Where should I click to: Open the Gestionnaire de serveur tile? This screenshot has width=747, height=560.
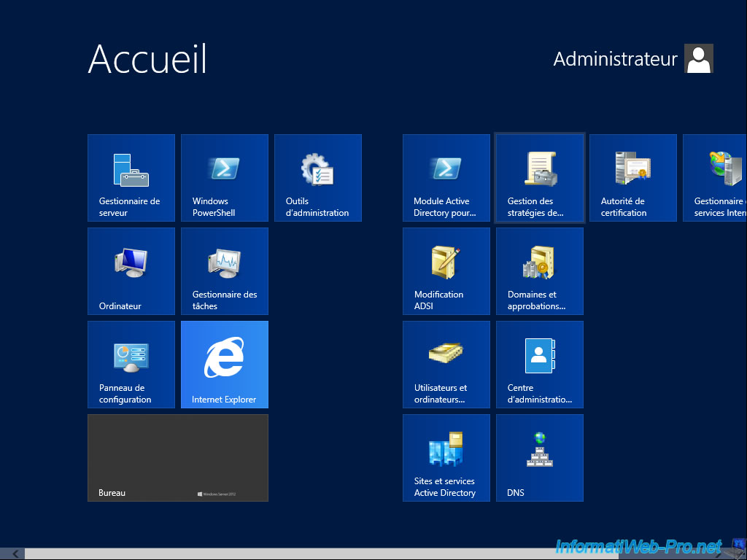[x=131, y=178]
